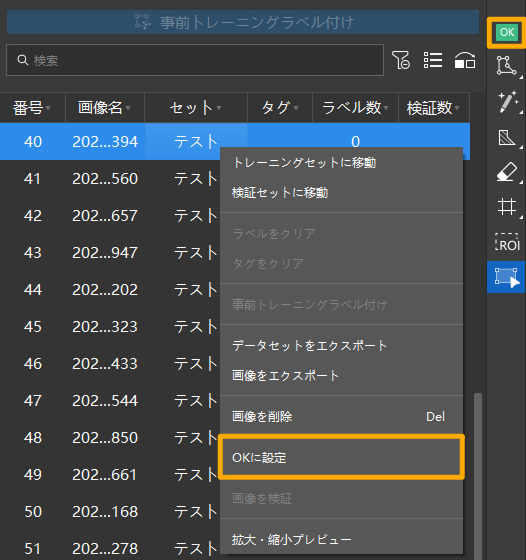
Task: Select row 41 image 202...560
Action: tap(105, 179)
